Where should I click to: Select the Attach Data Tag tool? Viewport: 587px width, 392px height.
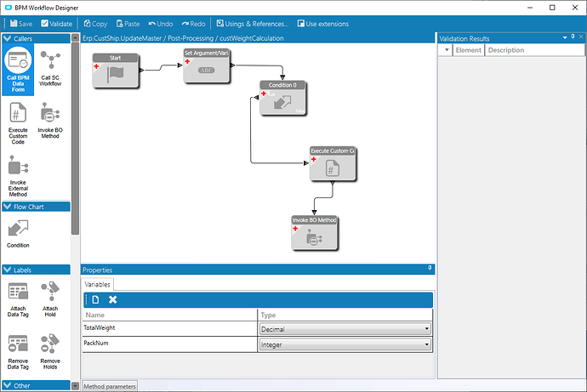click(18, 298)
